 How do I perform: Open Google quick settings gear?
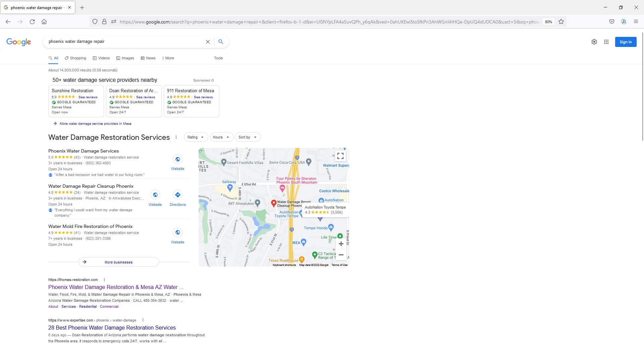tap(594, 42)
